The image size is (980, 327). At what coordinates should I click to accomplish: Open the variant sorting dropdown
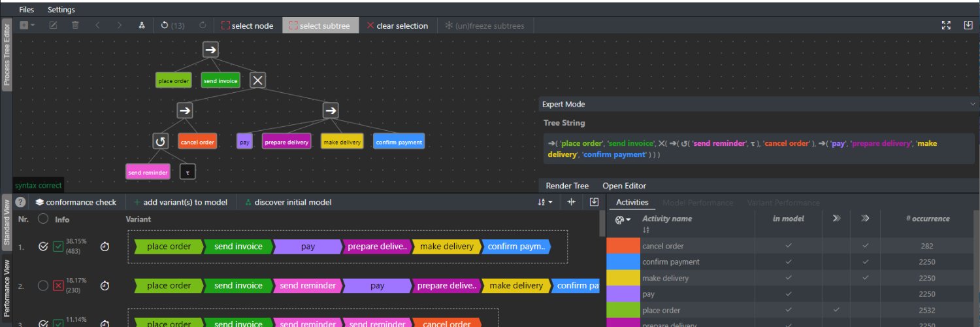coord(545,202)
